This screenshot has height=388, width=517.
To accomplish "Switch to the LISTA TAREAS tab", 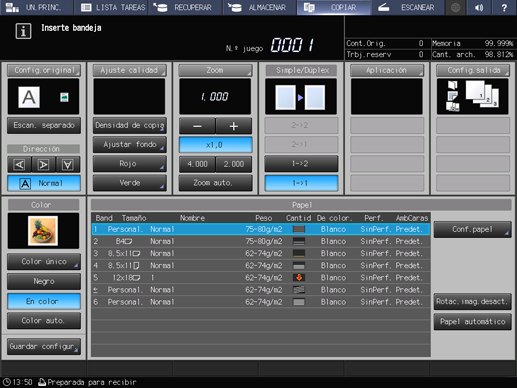I will 111,7.
